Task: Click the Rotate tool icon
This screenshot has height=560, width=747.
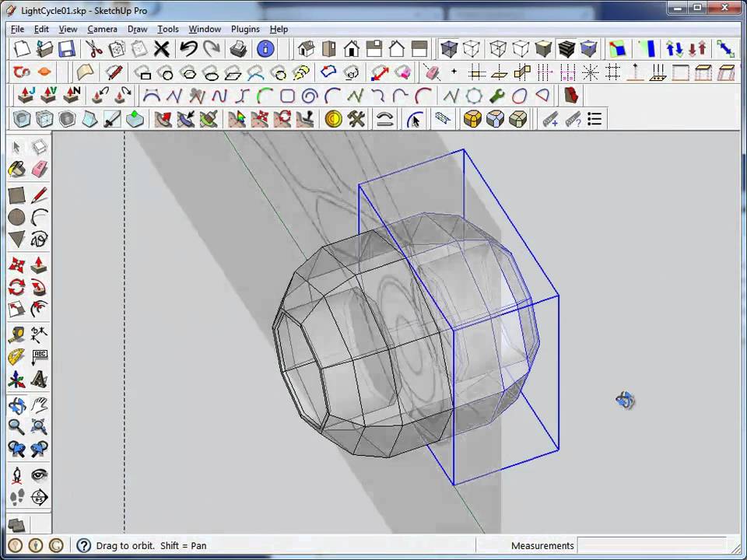Action: pos(16,288)
